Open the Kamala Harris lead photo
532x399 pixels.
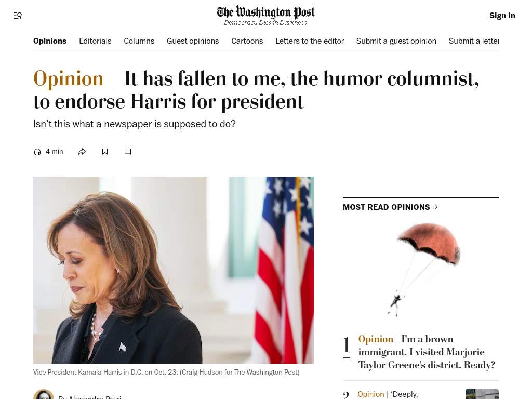(174, 270)
